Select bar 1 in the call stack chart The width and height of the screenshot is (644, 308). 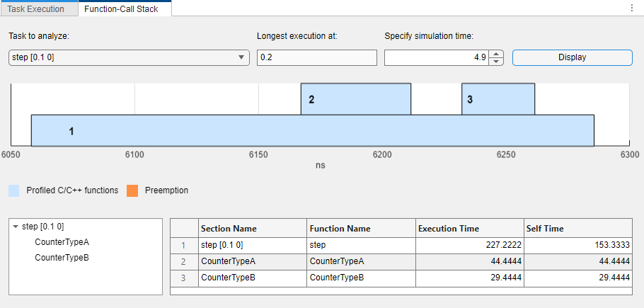click(x=312, y=131)
